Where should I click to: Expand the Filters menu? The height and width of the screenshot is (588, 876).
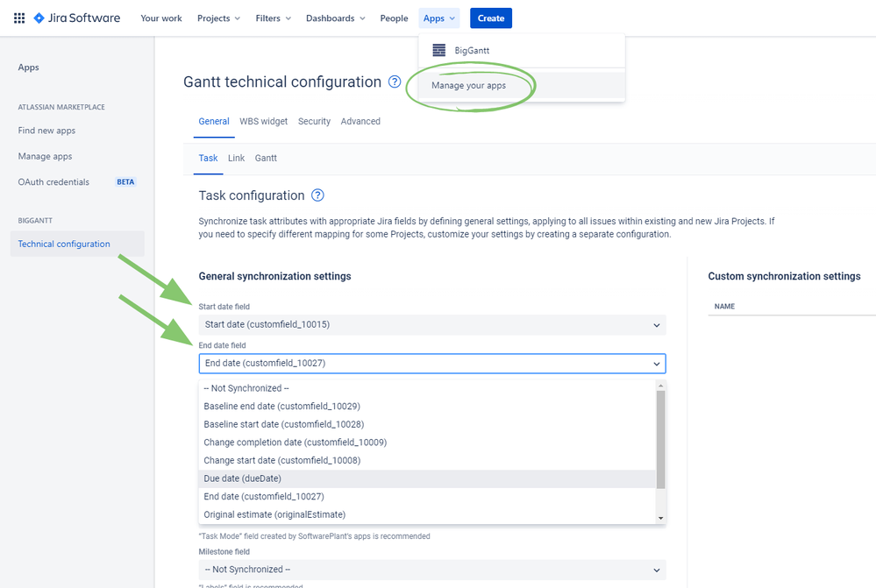tap(274, 18)
